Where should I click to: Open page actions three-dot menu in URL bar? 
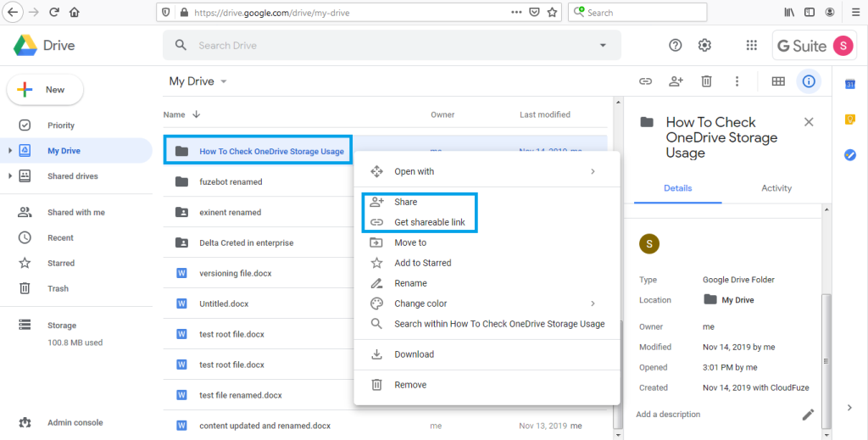coord(516,12)
